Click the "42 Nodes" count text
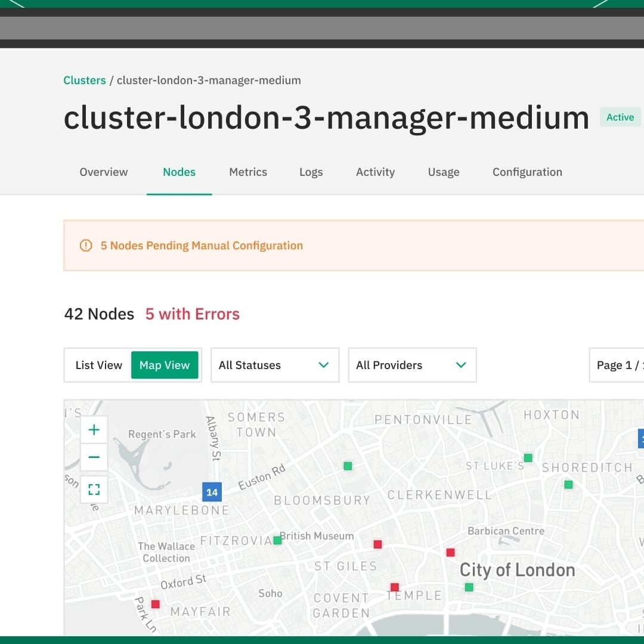The height and width of the screenshot is (644, 644). tap(99, 314)
